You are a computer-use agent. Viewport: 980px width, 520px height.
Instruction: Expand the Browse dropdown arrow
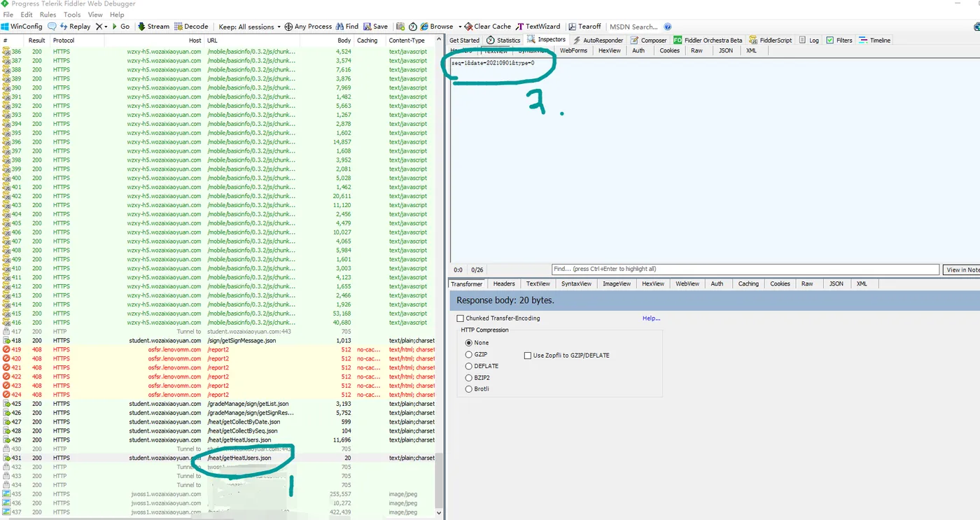click(459, 27)
